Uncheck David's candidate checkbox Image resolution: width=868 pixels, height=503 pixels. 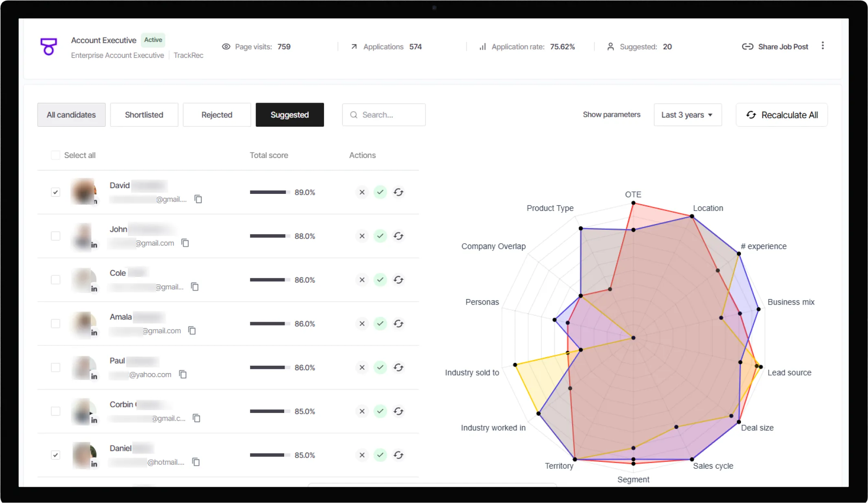tap(55, 192)
